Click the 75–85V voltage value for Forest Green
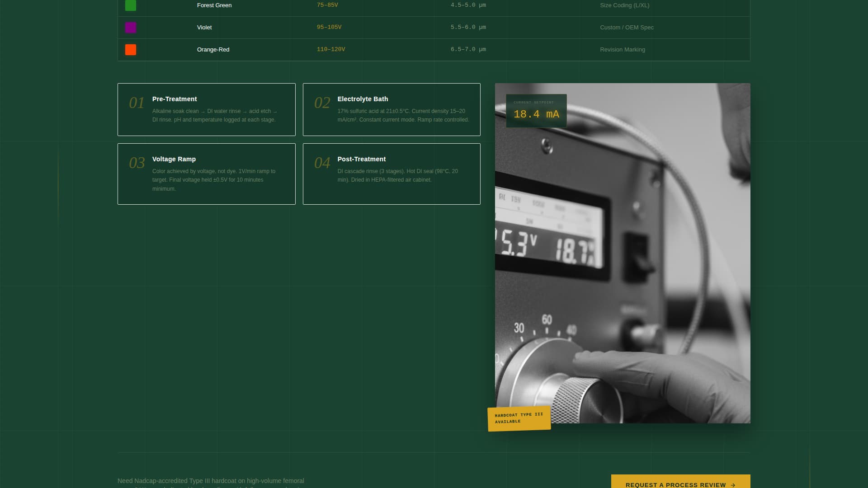 pyautogui.click(x=327, y=5)
